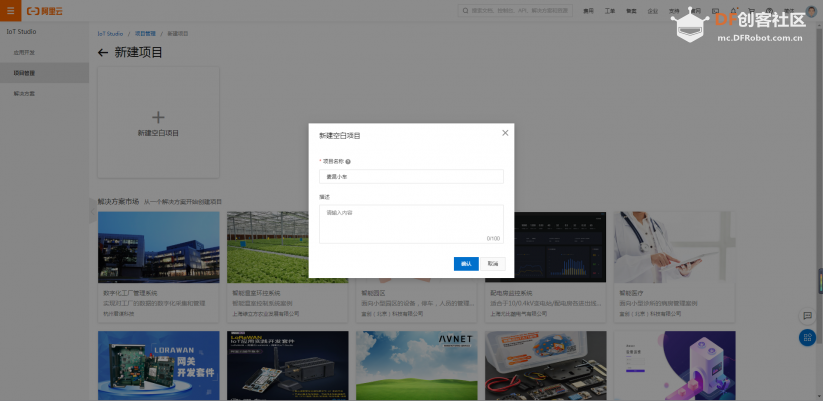Open the orange hamburger menu
The image size is (823, 401).
coord(10,10)
